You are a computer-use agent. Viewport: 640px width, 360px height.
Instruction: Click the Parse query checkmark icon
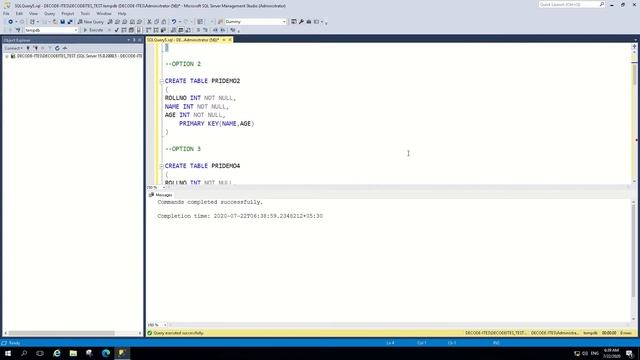tap(117, 30)
